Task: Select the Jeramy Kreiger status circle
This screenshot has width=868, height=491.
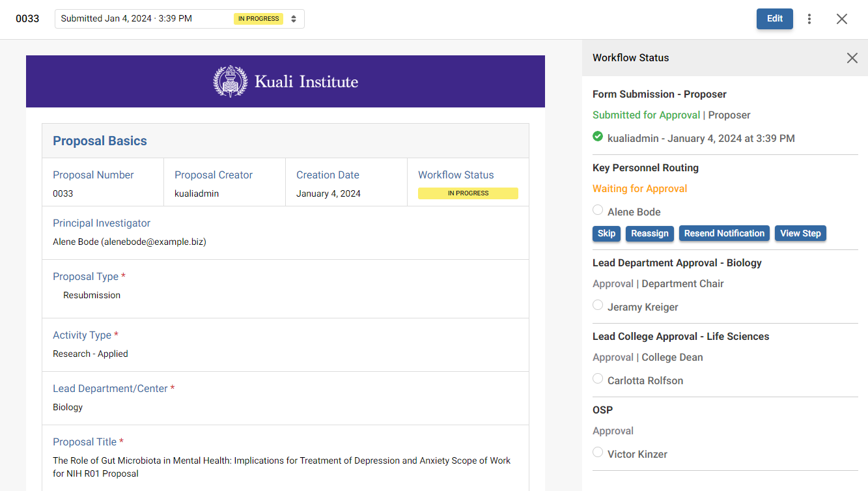Action: pos(598,305)
